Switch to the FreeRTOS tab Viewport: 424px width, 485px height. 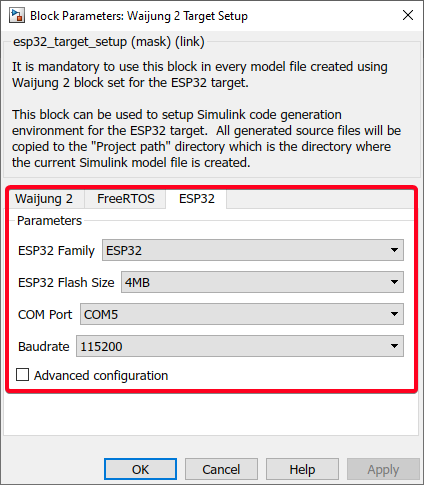point(126,199)
